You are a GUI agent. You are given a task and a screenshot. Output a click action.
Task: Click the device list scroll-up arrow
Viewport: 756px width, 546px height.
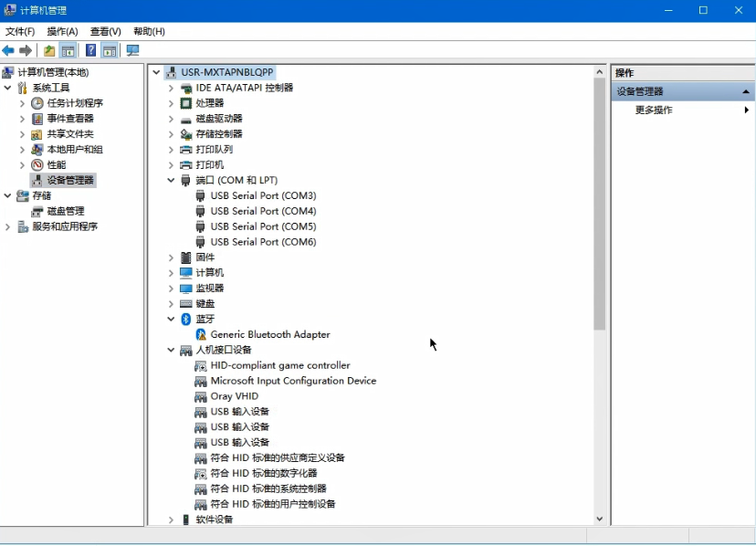(599, 72)
